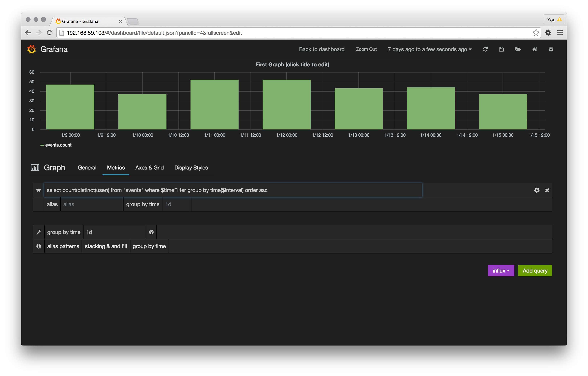Open the Grafana home logo
This screenshot has height=376, width=588.
coord(32,49)
